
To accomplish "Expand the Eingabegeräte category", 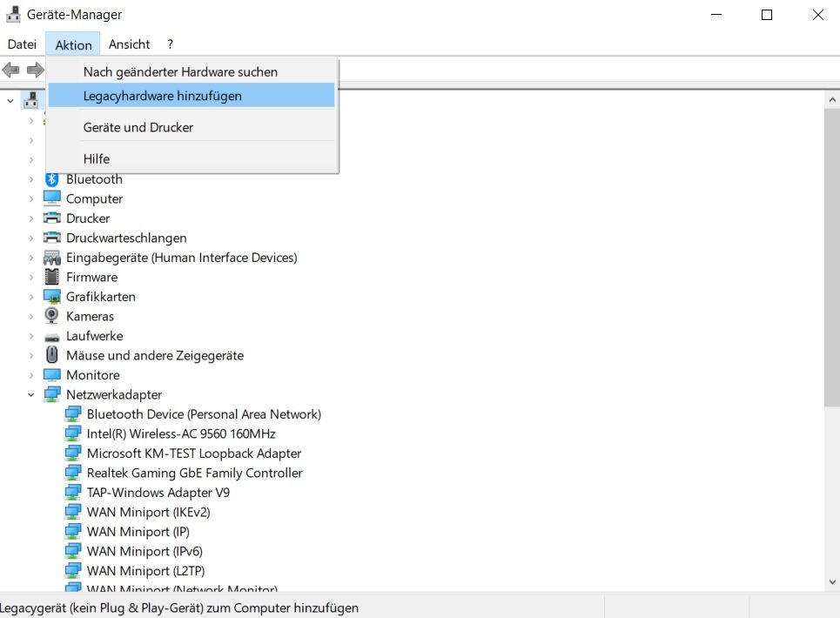I will click(31, 258).
